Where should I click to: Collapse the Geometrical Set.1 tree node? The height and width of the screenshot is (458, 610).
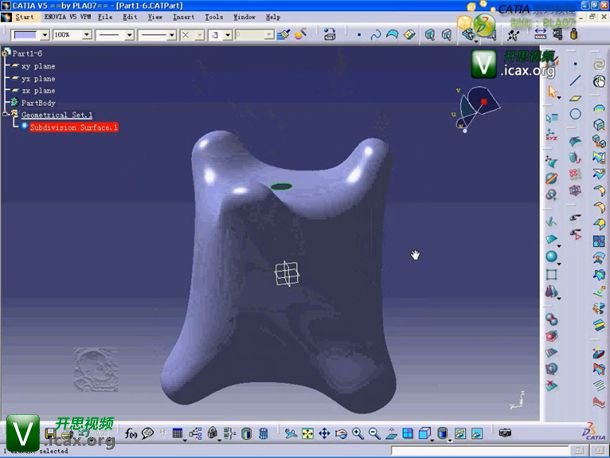pos(6,115)
